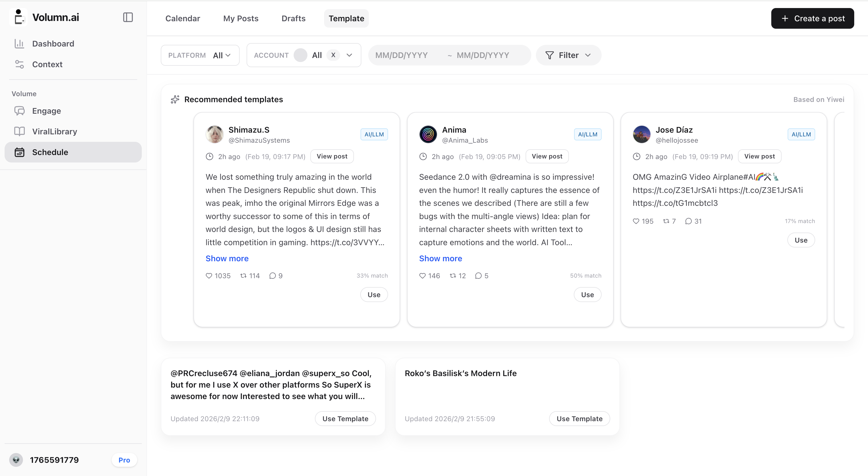View post by Anima

(547, 156)
